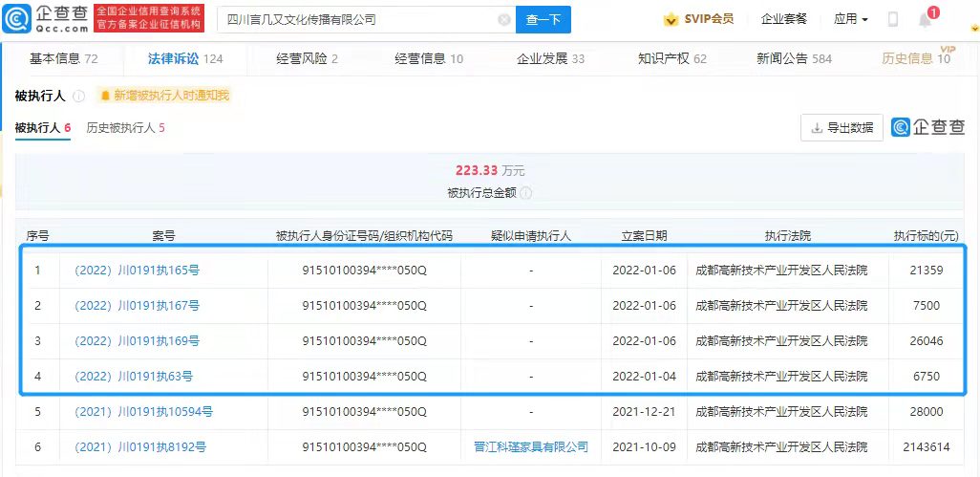Image resolution: width=980 pixels, height=477 pixels.
Task: Click info icon beside 被执行总金额
Action: pyautogui.click(x=526, y=193)
